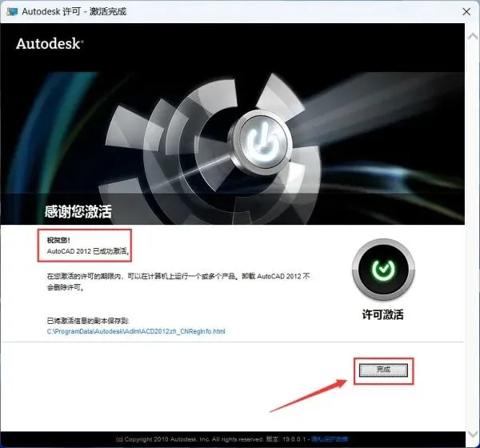Click the scrollbar down arrow
Screen dimensions: 480x448
pyautogui.click(x=473, y=434)
